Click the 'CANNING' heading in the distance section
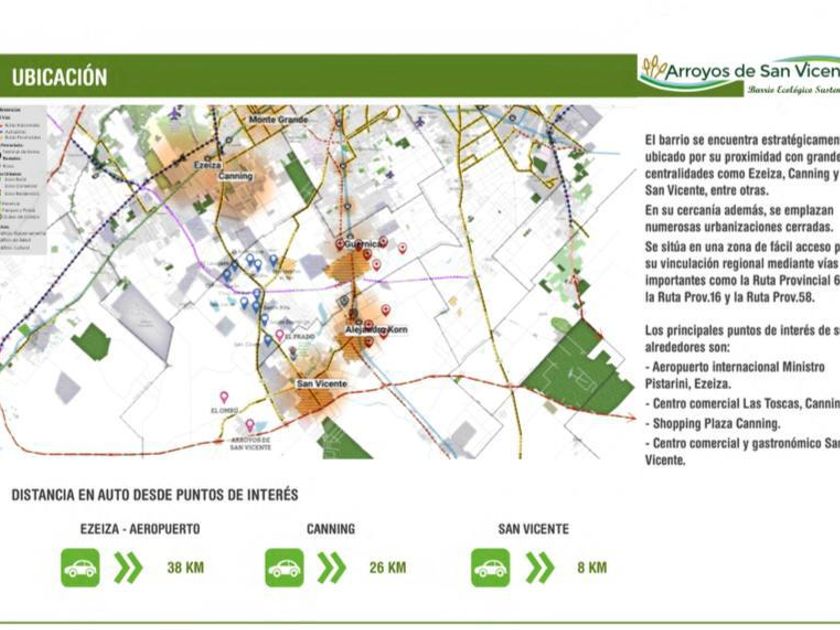 coord(331,529)
